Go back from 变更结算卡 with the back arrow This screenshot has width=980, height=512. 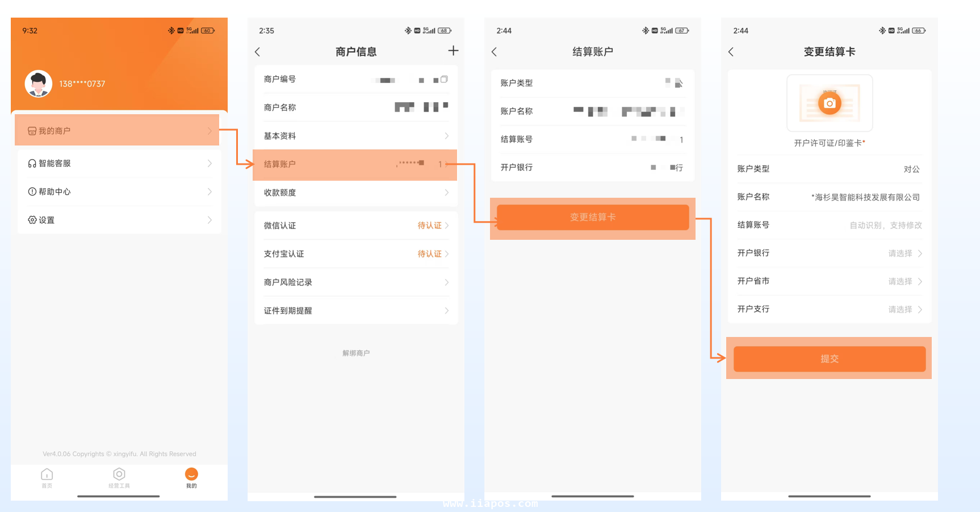pos(731,51)
